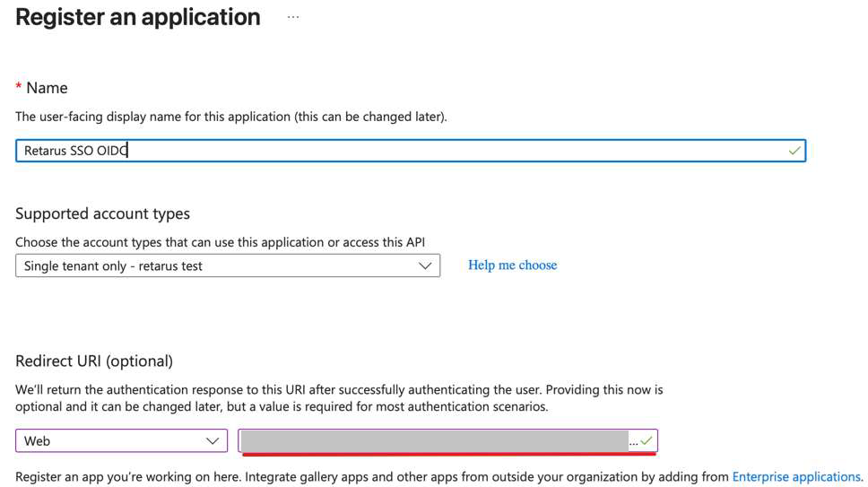
Task: Click the chevron arrow on account types selector
Action: [x=425, y=266]
